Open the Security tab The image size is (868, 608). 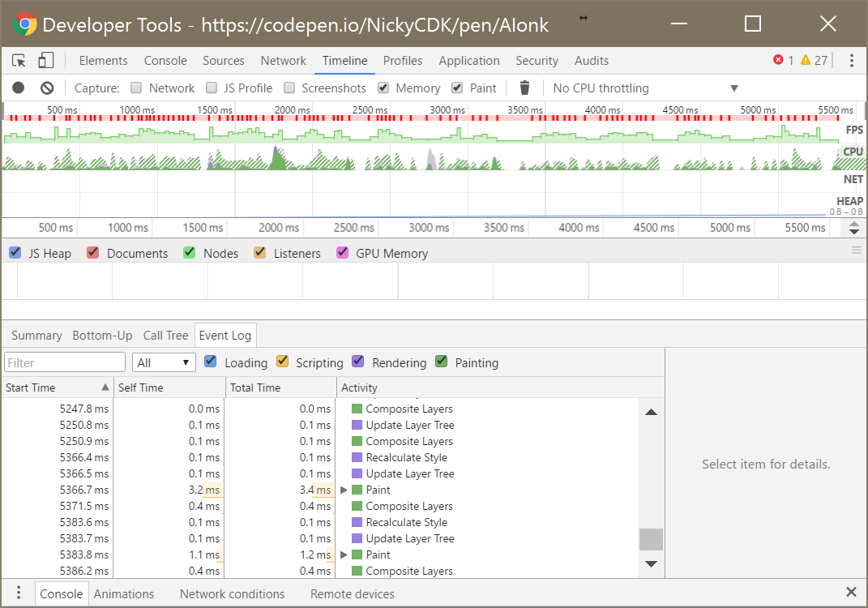pyautogui.click(x=537, y=60)
